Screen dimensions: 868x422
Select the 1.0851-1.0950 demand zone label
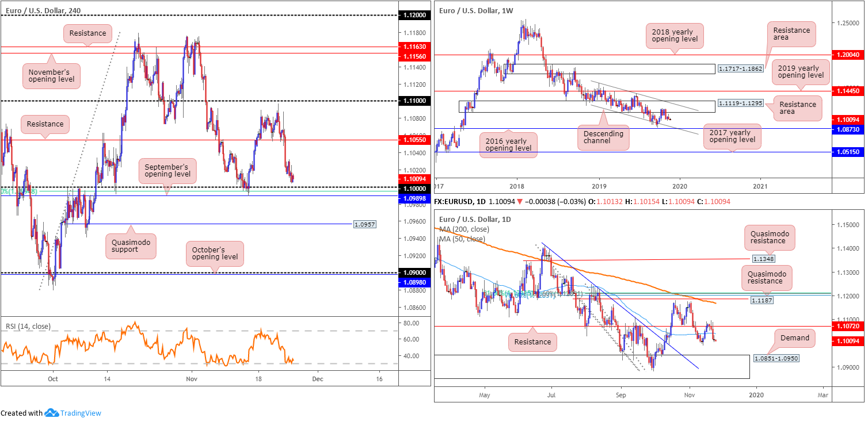tap(776, 358)
